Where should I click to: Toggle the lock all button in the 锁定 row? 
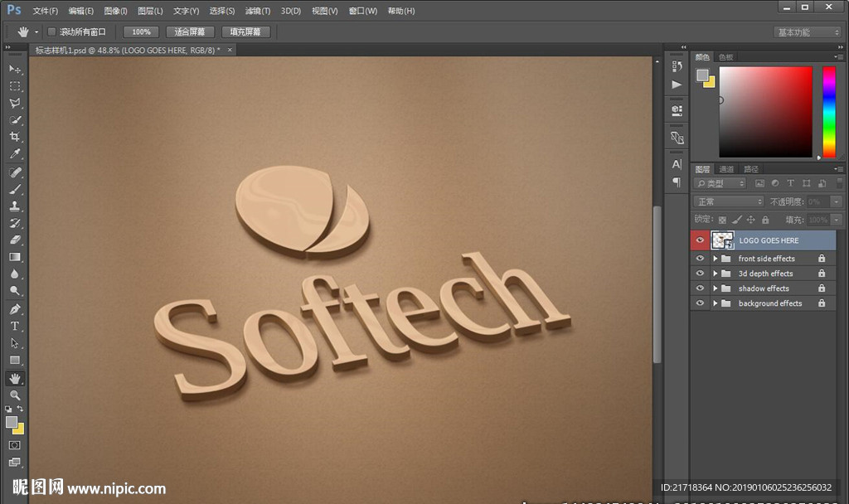point(765,220)
